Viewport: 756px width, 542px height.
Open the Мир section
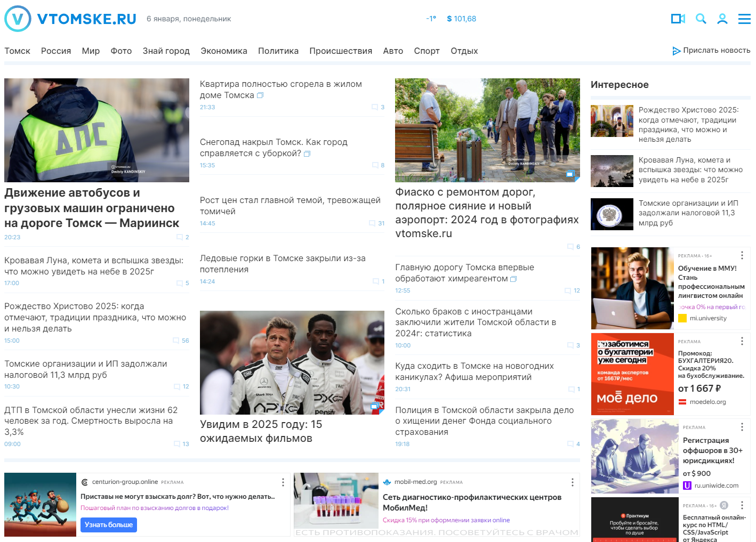[91, 51]
